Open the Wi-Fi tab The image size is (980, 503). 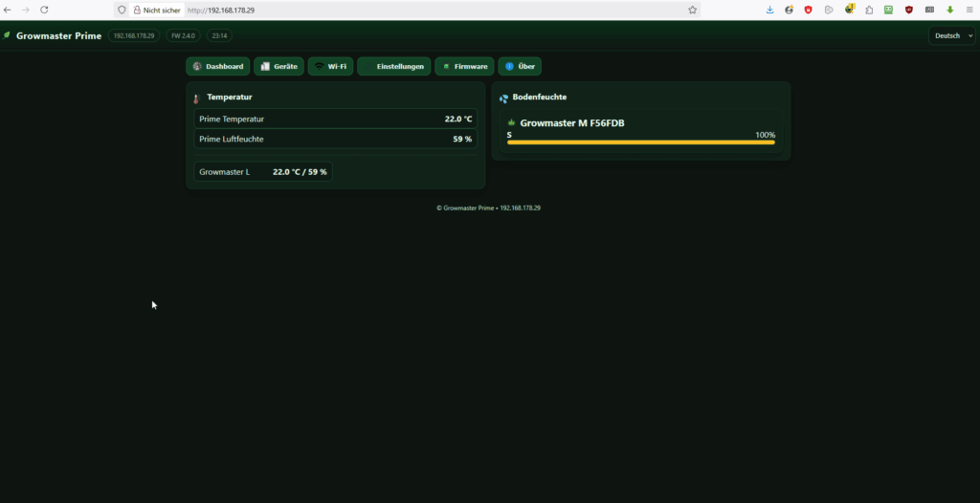[x=330, y=66]
